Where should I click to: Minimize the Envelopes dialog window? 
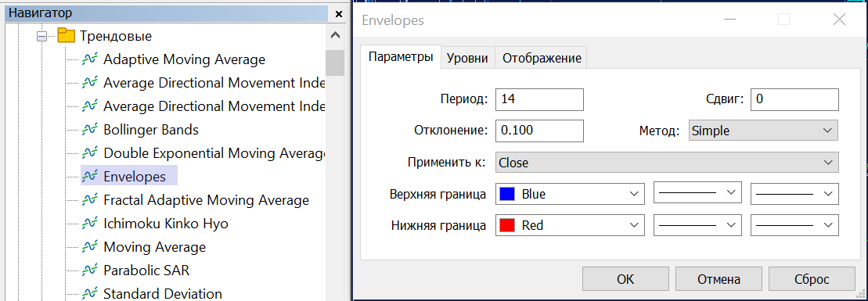coord(730,20)
